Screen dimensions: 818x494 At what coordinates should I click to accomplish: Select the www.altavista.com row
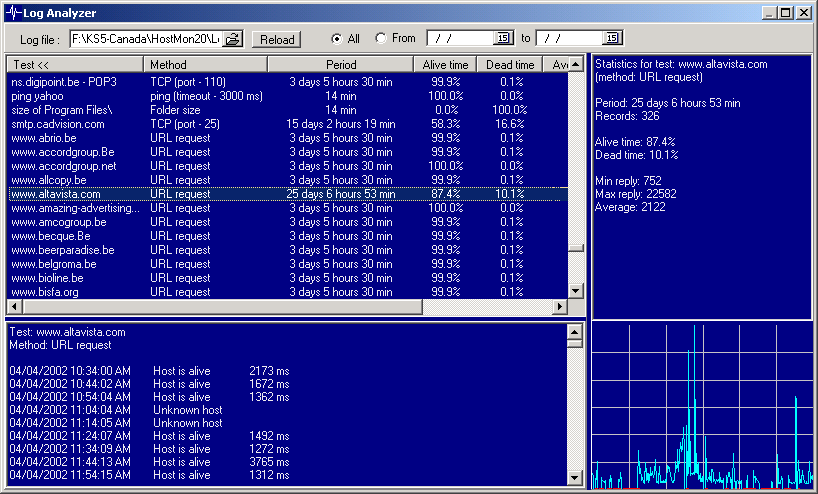coord(288,194)
